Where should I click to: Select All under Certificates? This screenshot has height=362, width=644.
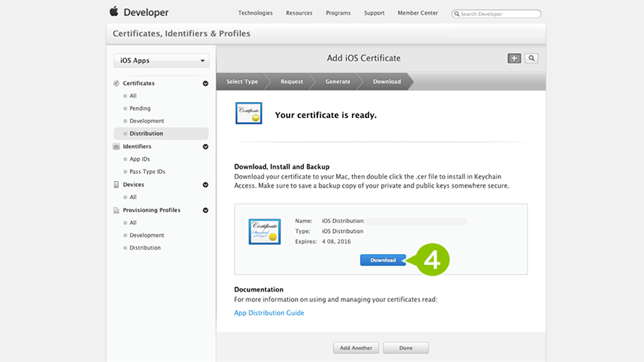[x=133, y=96]
